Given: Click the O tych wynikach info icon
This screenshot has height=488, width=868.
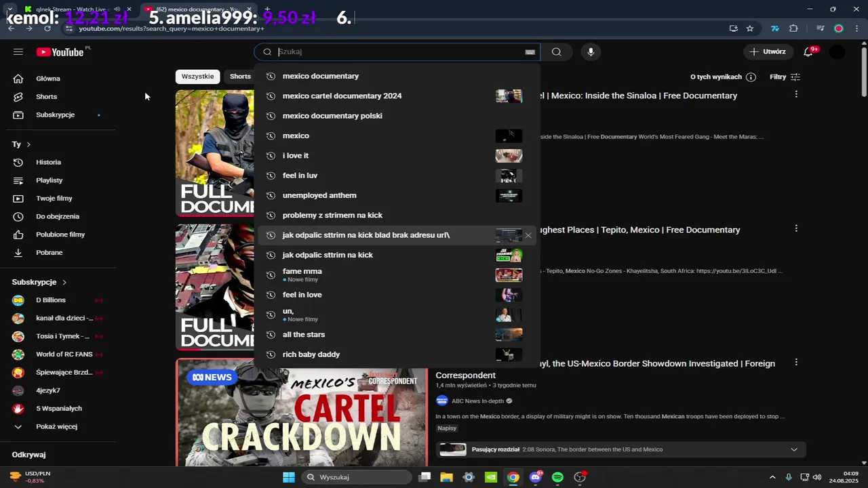Looking at the screenshot, I should tap(751, 77).
